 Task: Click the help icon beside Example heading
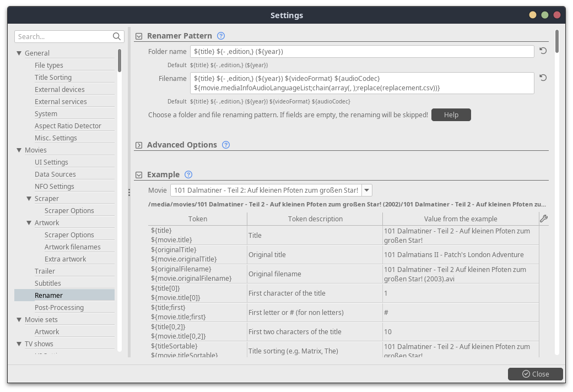188,175
